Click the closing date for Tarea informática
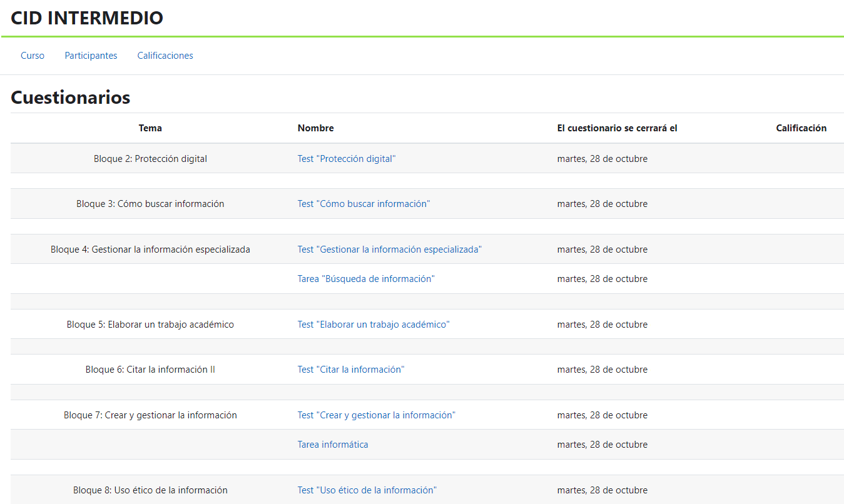The width and height of the screenshot is (844, 504). (602, 445)
